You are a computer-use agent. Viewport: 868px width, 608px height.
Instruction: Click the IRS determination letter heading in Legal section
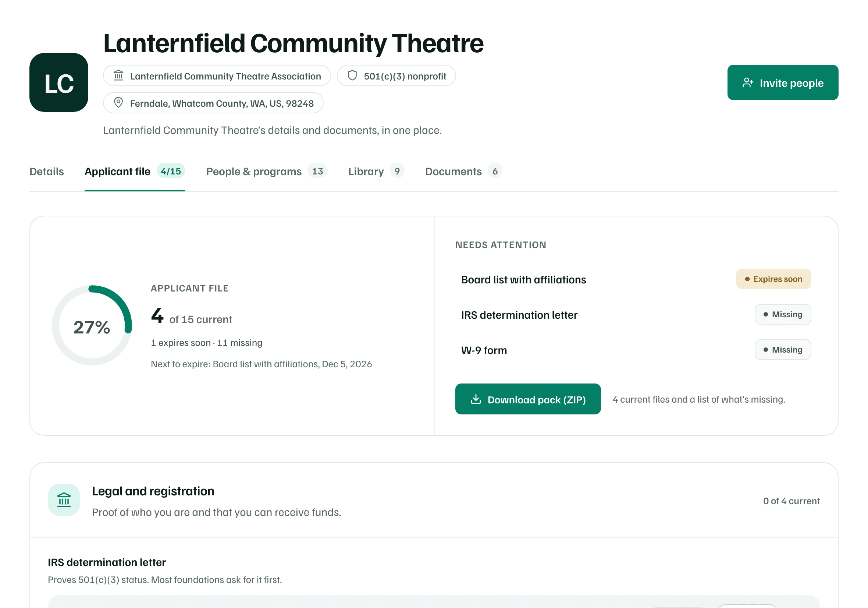click(x=107, y=562)
